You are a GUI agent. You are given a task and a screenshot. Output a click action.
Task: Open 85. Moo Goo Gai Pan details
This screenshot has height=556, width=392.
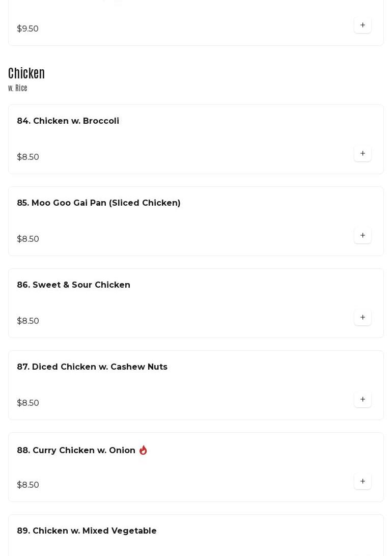pyautogui.click(x=99, y=203)
